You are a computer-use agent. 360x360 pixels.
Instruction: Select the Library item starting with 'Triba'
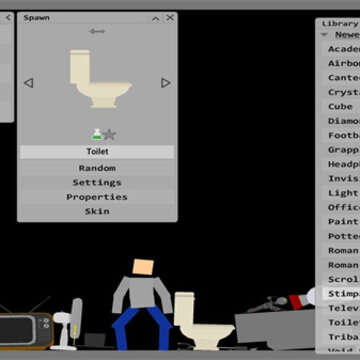click(341, 337)
